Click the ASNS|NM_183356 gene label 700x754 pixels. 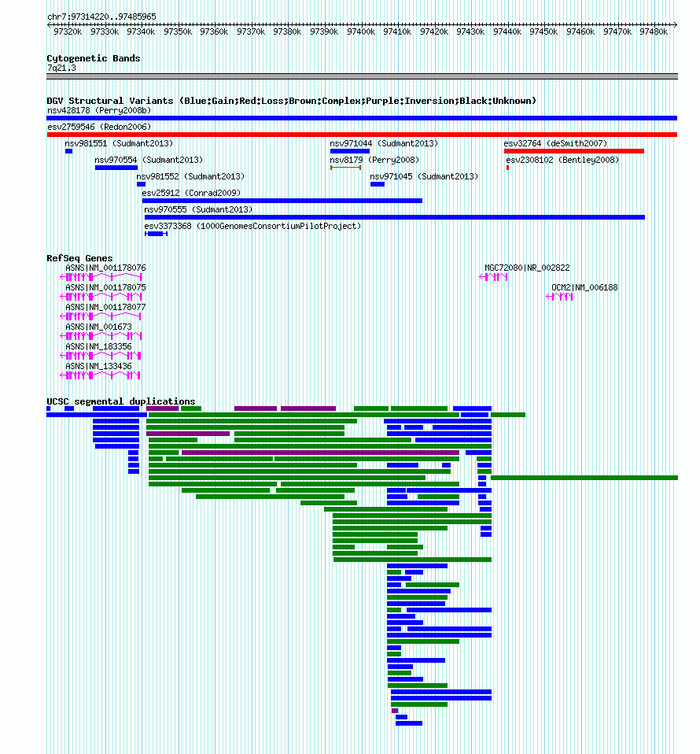[x=98, y=347]
